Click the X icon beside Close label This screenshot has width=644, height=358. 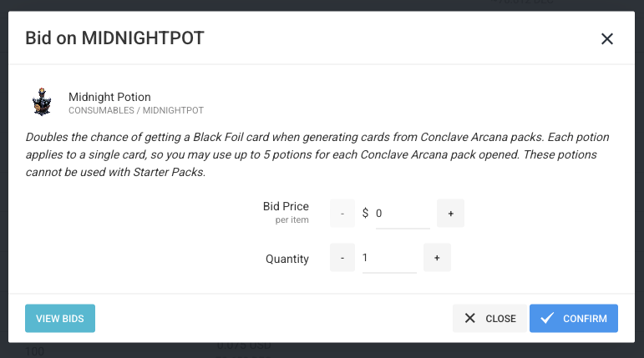pos(470,318)
